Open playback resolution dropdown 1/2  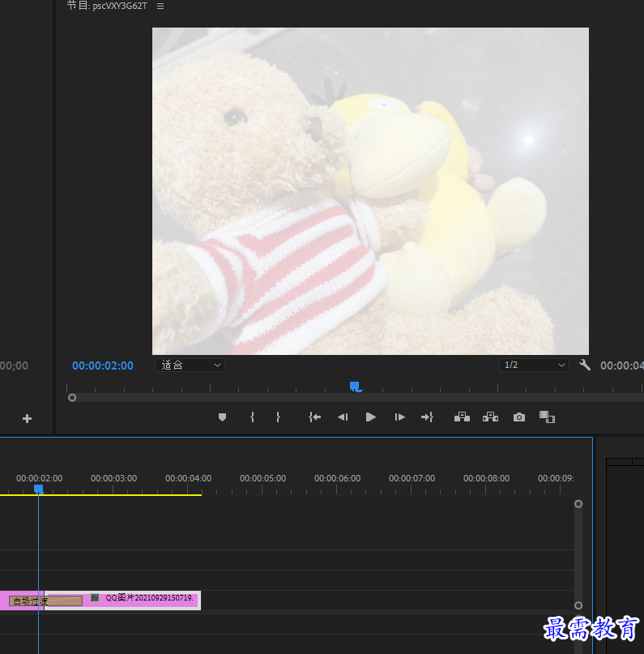(x=534, y=365)
